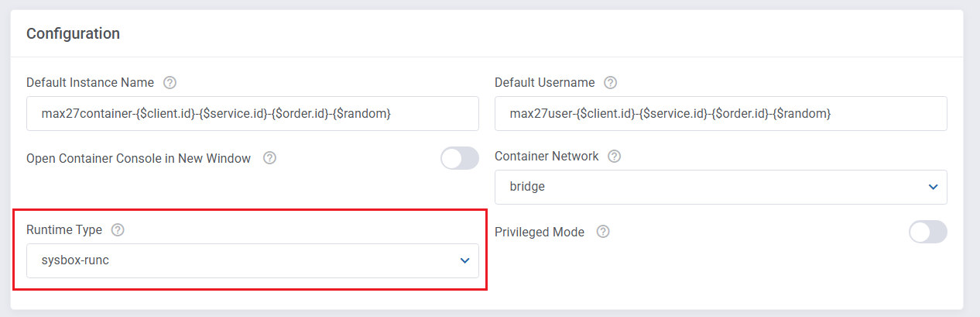The image size is (980, 317).
Task: Show help for Privileged Mode
Action: click(603, 232)
